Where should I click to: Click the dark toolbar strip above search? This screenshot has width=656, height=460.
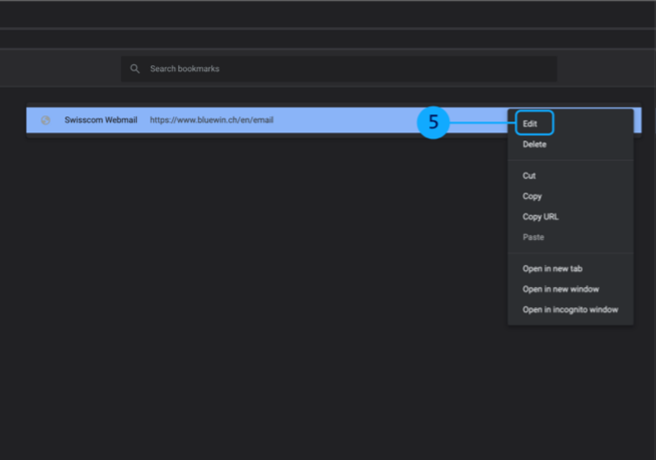click(328, 38)
